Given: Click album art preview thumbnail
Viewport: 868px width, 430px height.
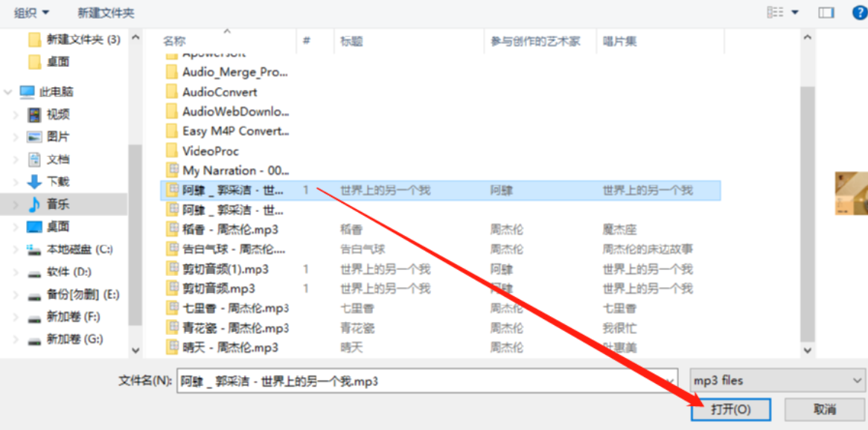Looking at the screenshot, I should coord(852,193).
